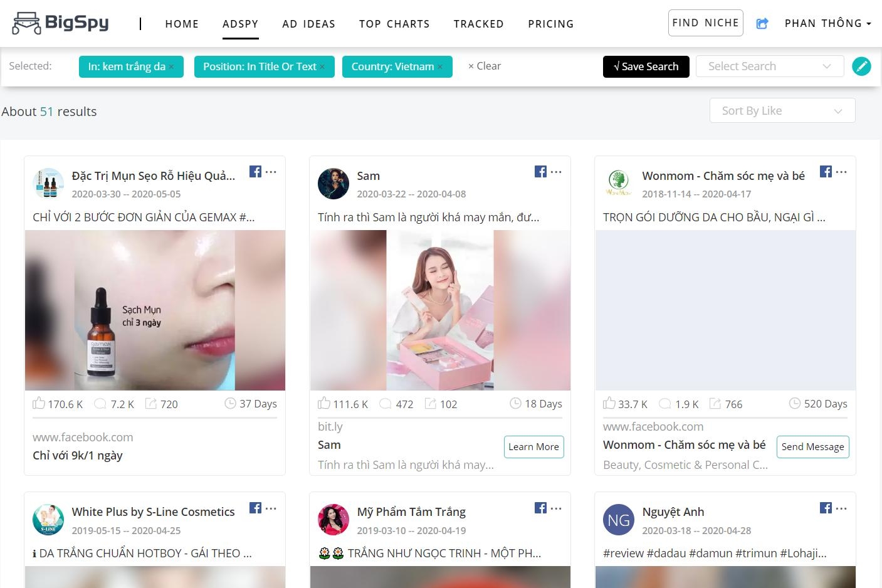Click Facebook icon on White Plus card
This screenshot has width=882, height=588.
[255, 508]
